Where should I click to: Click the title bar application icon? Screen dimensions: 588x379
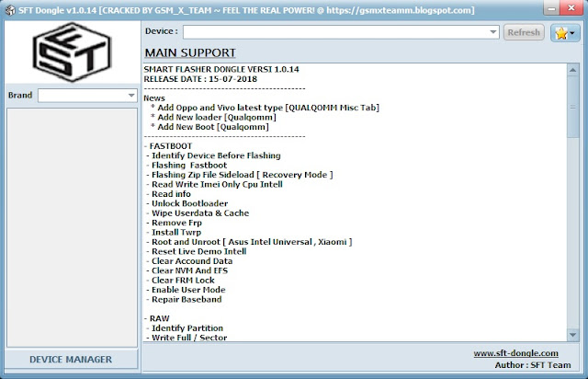[x=10, y=10]
